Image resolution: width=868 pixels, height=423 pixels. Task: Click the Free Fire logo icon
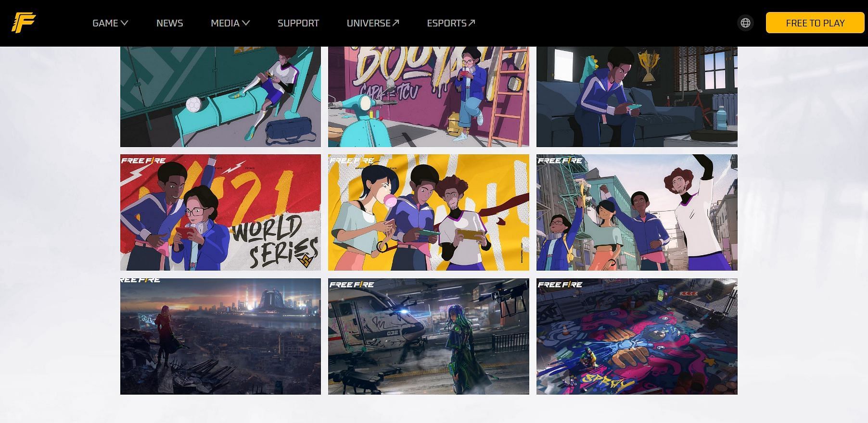point(24,23)
